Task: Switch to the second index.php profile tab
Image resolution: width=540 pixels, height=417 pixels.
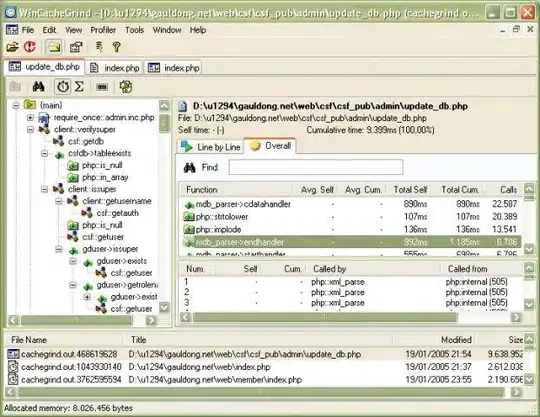Action: pos(174,68)
